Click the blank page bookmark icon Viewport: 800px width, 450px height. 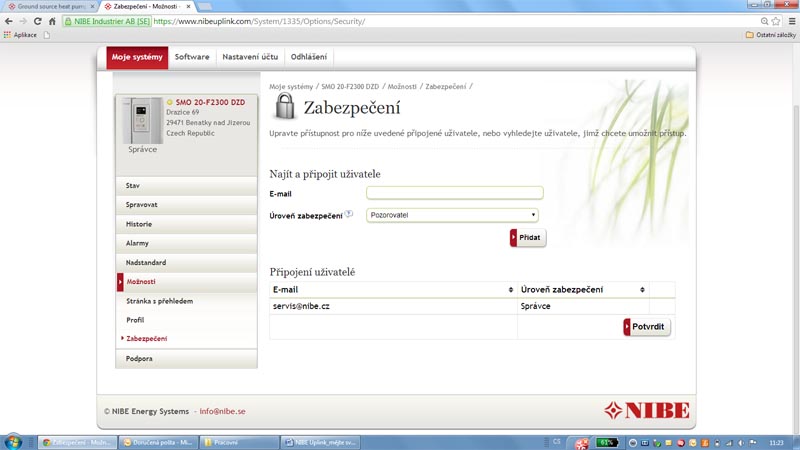[x=47, y=35]
